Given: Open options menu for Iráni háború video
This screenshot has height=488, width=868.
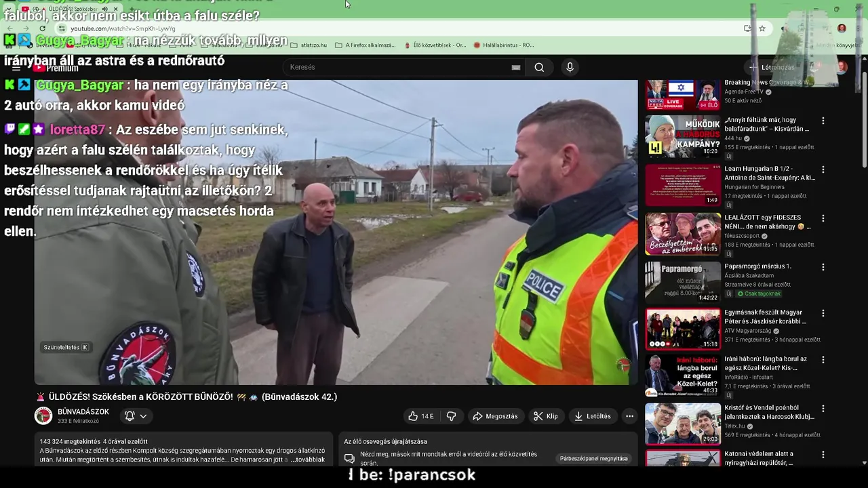Looking at the screenshot, I should (x=823, y=360).
